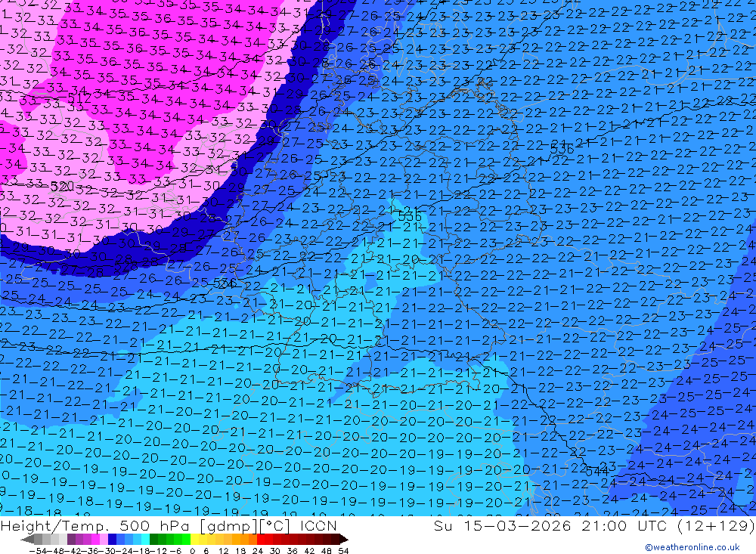The height and width of the screenshot is (554, 756).
Task: Click the '544' height contour label
Action: (x=597, y=472)
